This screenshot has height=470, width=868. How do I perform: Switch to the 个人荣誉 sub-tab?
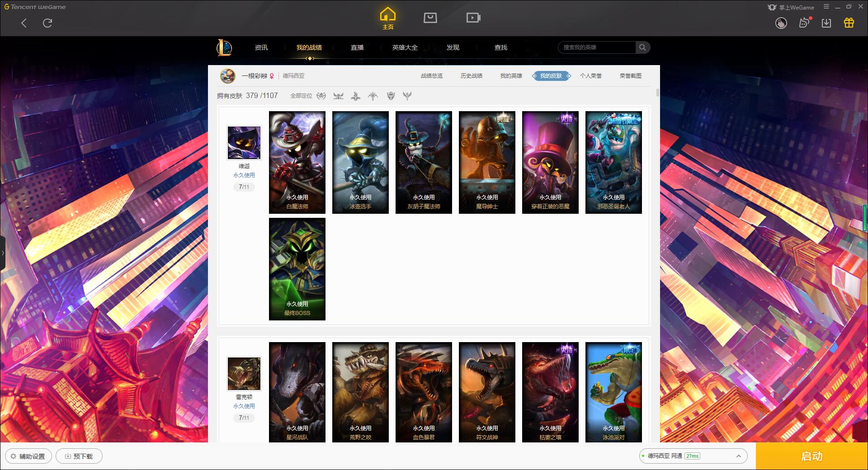pyautogui.click(x=591, y=76)
